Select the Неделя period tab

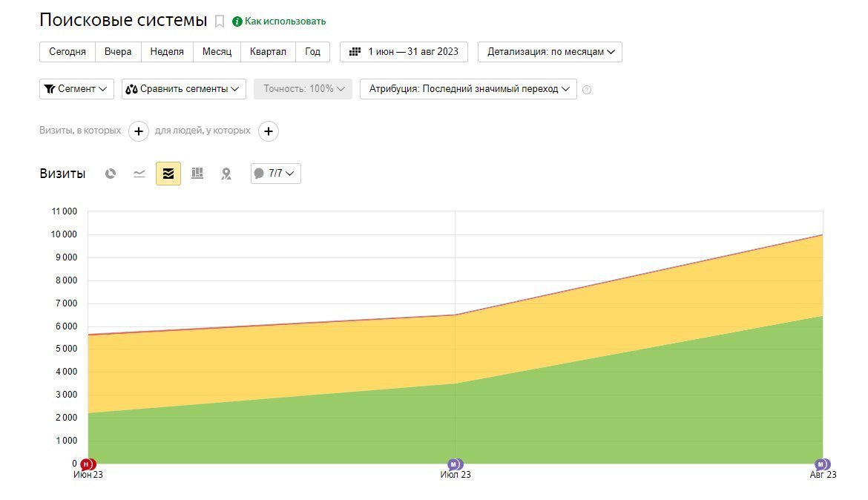pos(167,52)
